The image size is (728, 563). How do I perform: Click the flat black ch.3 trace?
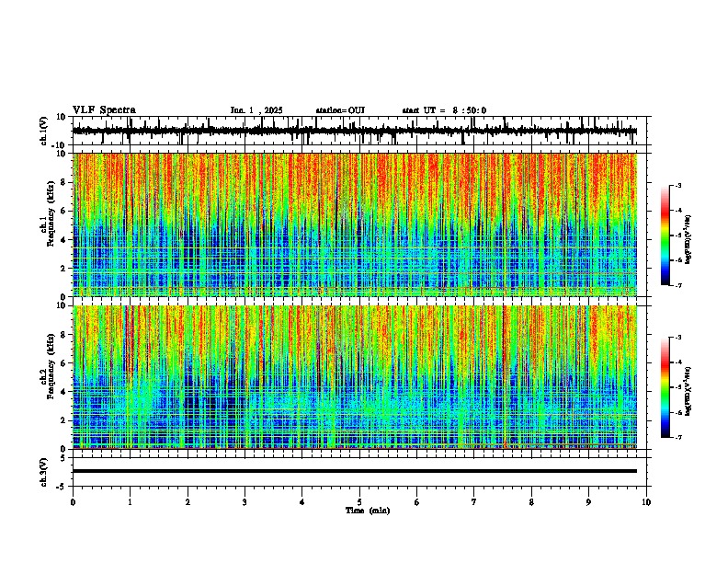point(355,471)
